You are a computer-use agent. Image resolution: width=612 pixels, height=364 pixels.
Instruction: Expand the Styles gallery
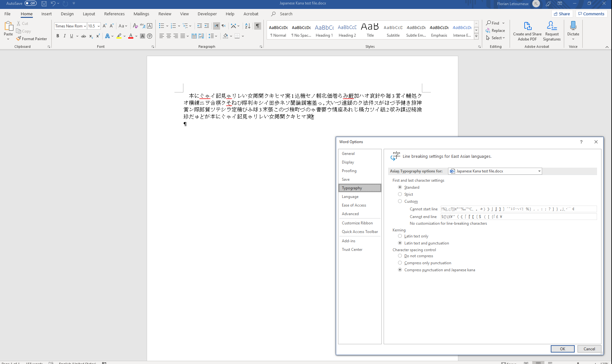tap(476, 36)
